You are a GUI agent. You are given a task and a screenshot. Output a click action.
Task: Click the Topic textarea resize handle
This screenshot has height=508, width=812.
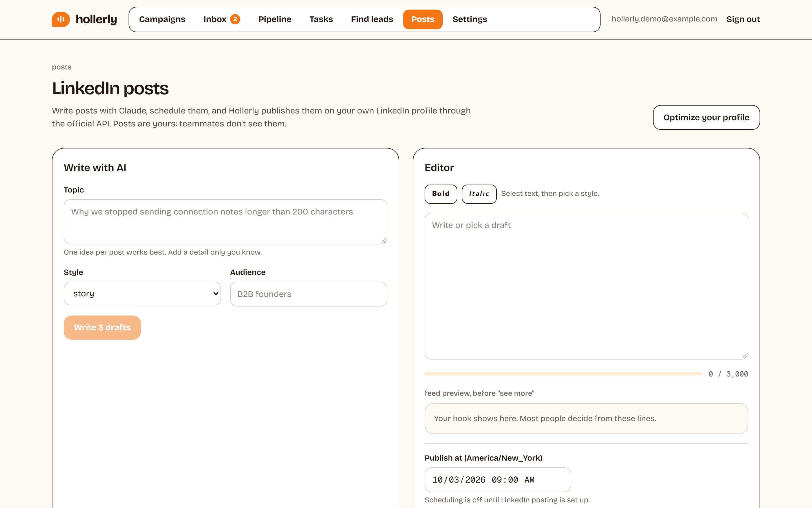pyautogui.click(x=383, y=240)
